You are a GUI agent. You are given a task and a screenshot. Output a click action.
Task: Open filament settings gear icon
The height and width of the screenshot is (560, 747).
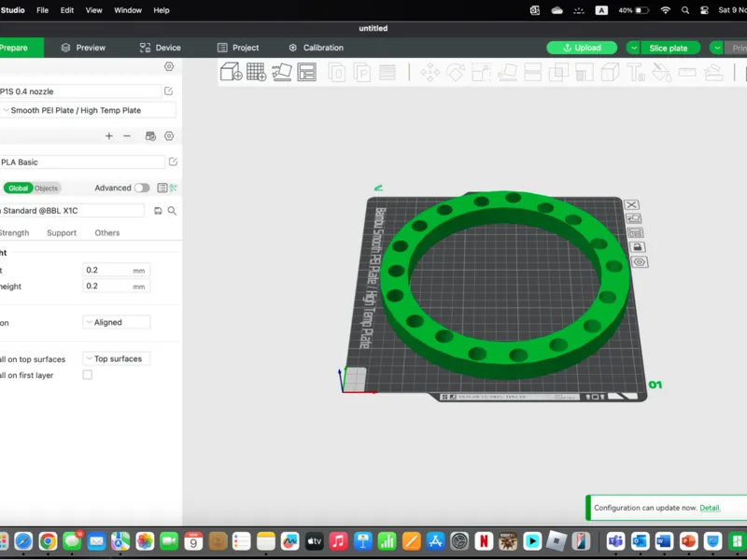pyautogui.click(x=169, y=136)
